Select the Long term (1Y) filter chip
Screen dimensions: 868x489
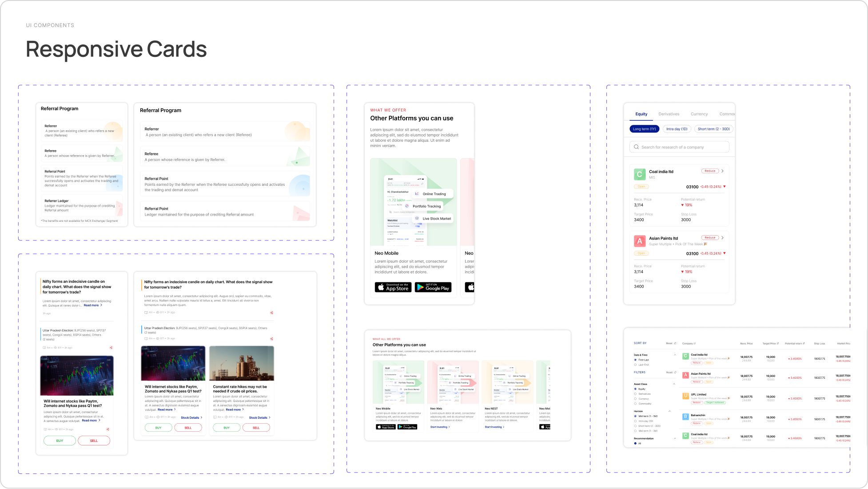pyautogui.click(x=644, y=129)
